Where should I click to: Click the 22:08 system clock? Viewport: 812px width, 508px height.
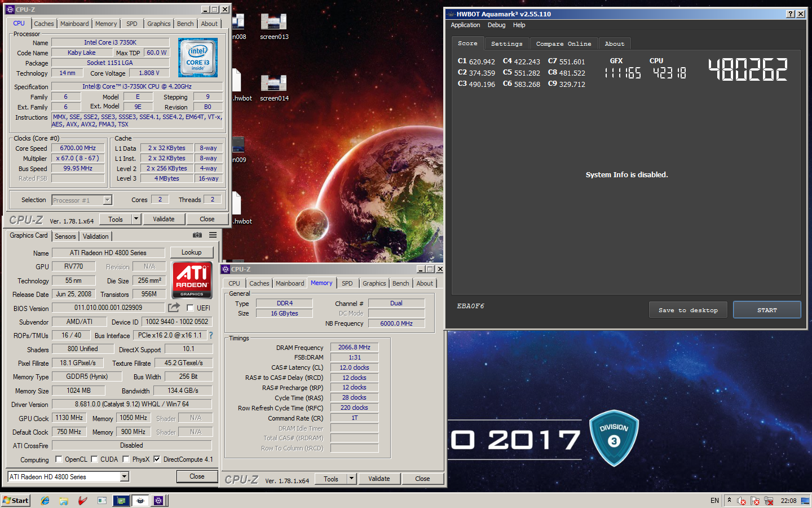[x=788, y=501]
